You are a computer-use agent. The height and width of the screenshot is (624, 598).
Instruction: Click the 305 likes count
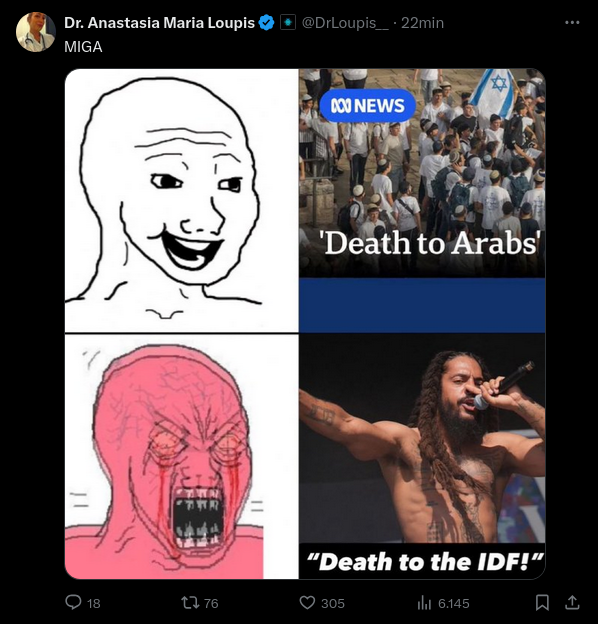(x=333, y=603)
